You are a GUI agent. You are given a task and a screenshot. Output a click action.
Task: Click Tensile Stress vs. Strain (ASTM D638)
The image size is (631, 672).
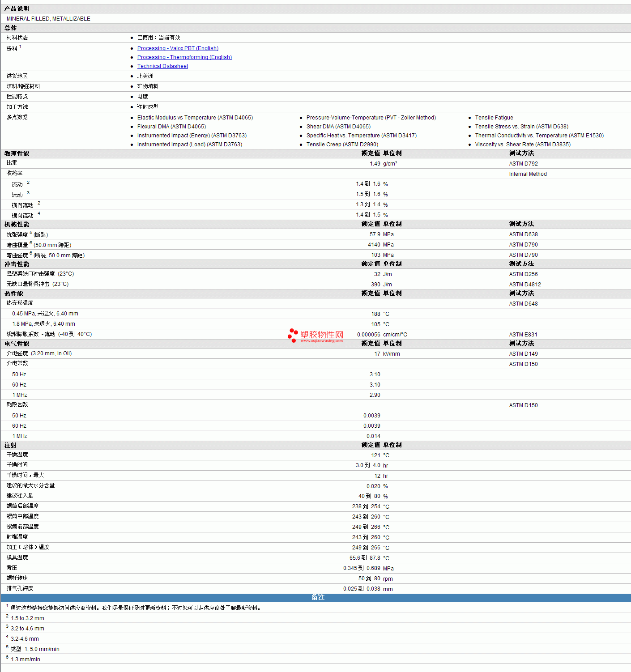522,127
